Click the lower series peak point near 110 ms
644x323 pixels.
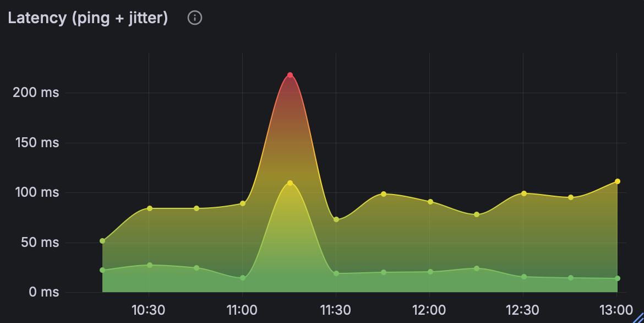(x=290, y=183)
